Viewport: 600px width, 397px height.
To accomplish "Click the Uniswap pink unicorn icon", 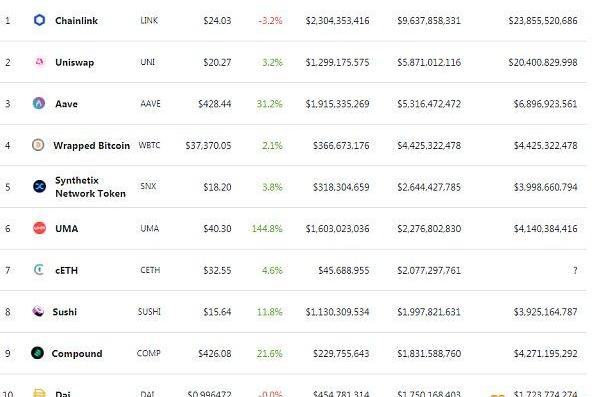I will pyautogui.click(x=39, y=62).
